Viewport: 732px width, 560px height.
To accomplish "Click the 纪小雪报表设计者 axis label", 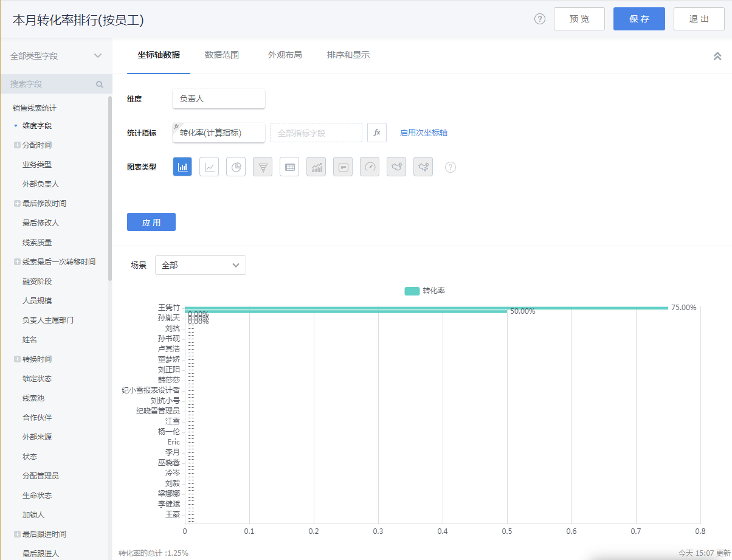I will point(151,390).
